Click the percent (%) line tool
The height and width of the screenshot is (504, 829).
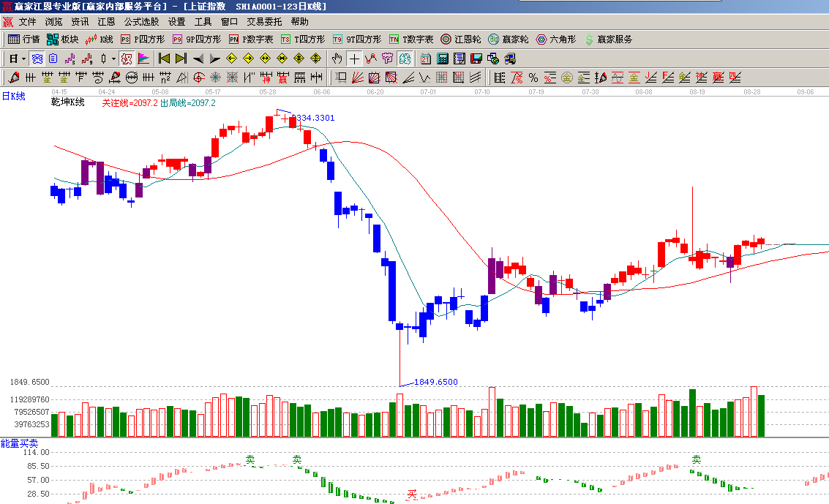(533, 78)
